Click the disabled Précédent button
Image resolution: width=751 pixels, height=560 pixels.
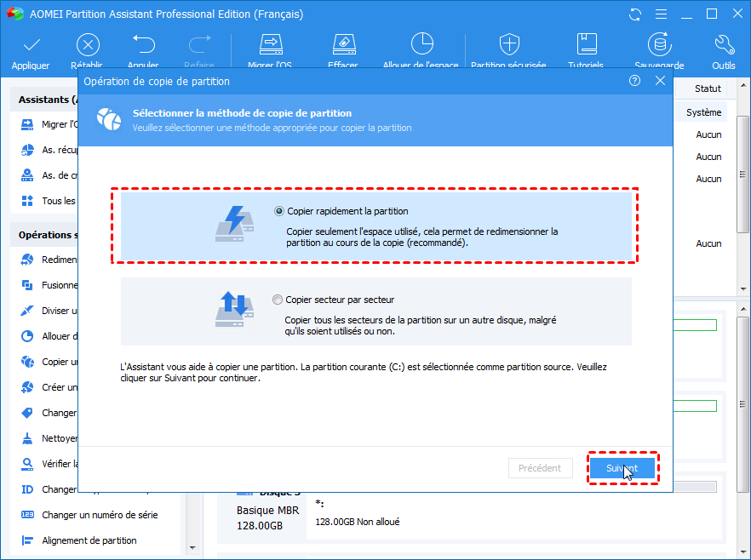[x=540, y=468]
